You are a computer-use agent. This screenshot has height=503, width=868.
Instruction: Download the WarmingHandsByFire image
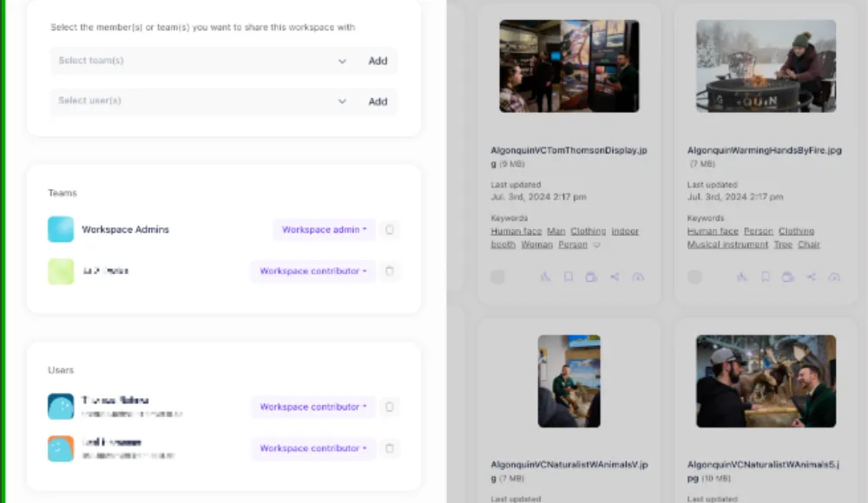834,277
